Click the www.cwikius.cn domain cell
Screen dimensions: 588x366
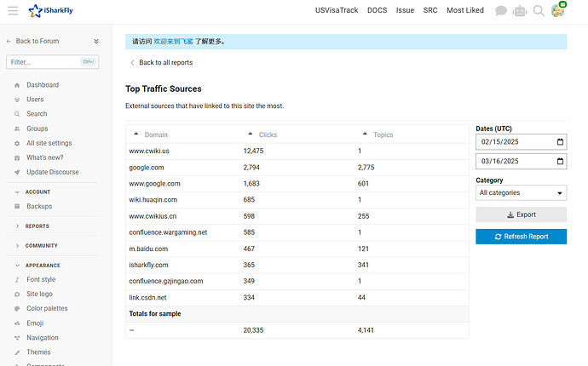click(153, 216)
